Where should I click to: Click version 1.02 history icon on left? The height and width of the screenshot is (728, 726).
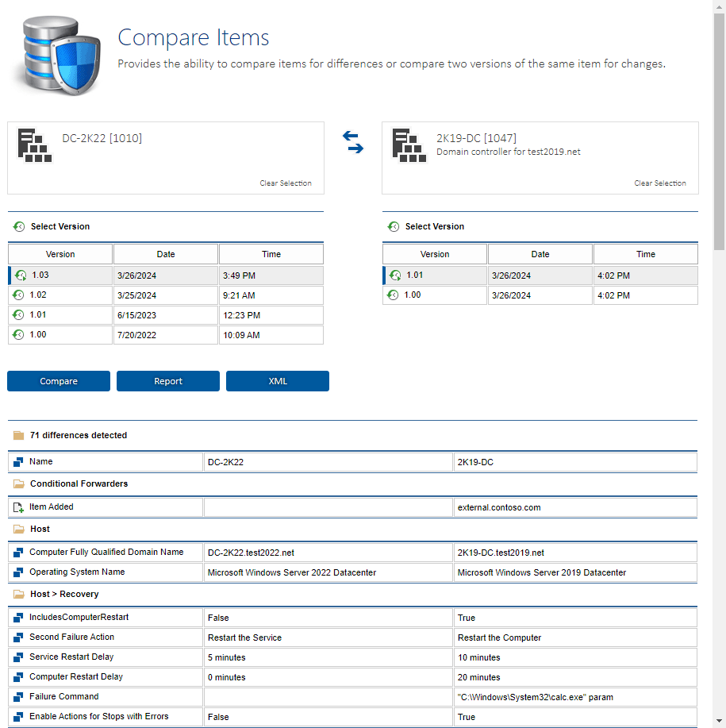point(19,295)
